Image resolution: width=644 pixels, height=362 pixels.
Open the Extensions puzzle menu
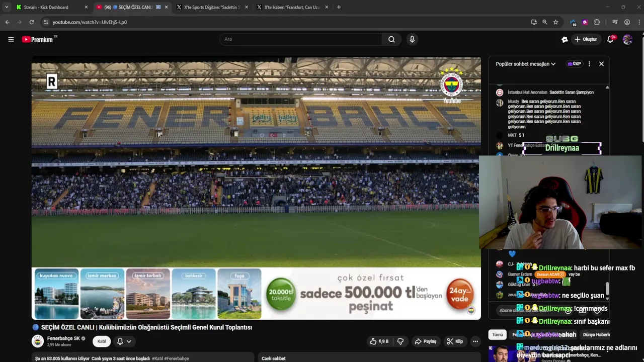click(x=597, y=22)
